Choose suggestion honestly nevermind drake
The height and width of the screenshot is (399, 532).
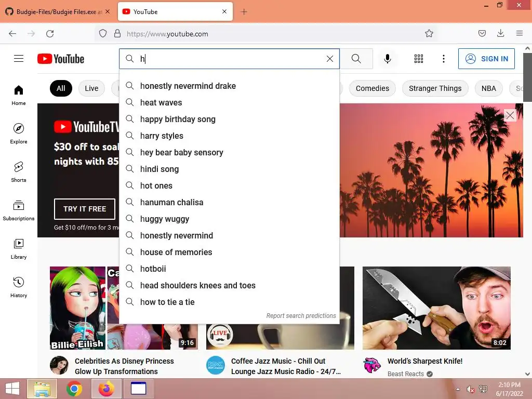tap(229, 86)
